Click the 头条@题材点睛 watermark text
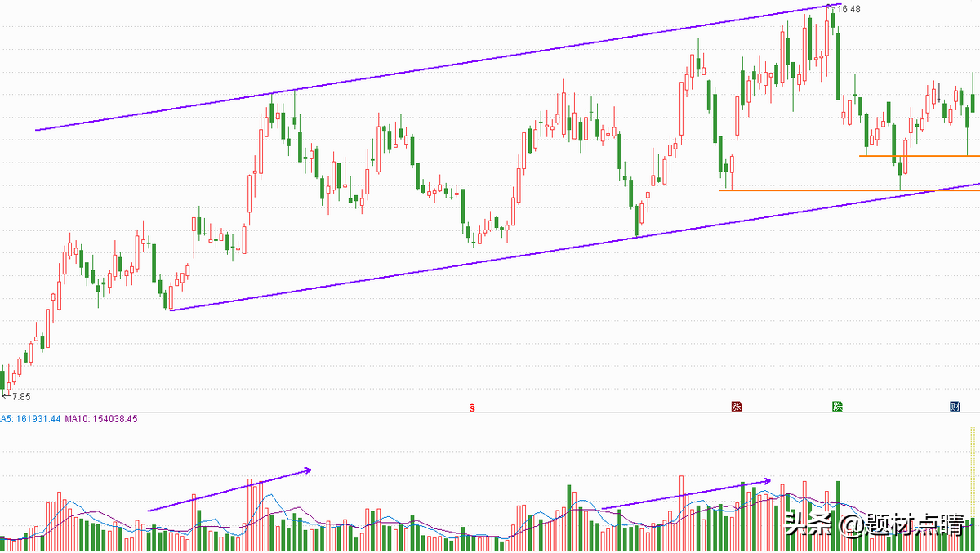Viewport: 980px width, 553px height. tap(874, 523)
